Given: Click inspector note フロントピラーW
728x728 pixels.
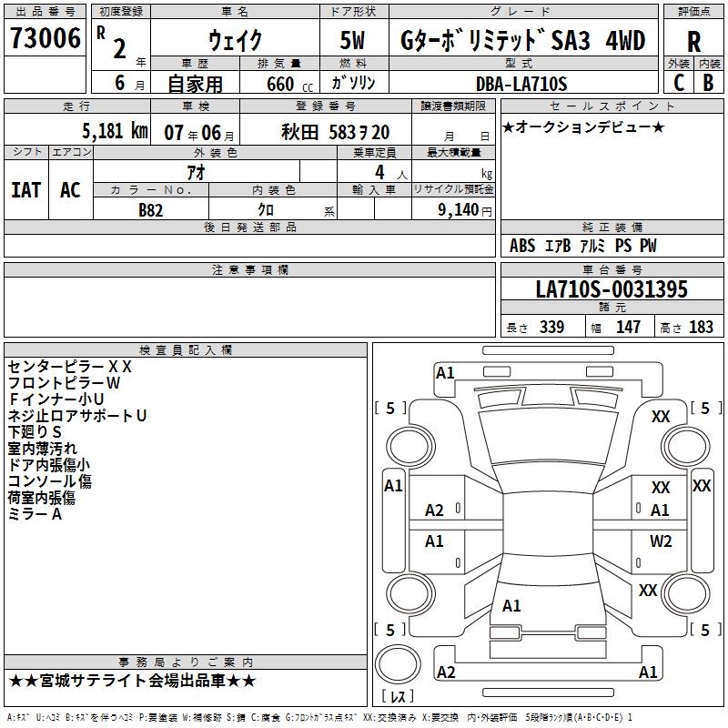Looking at the screenshot, I should pyautogui.click(x=64, y=383).
